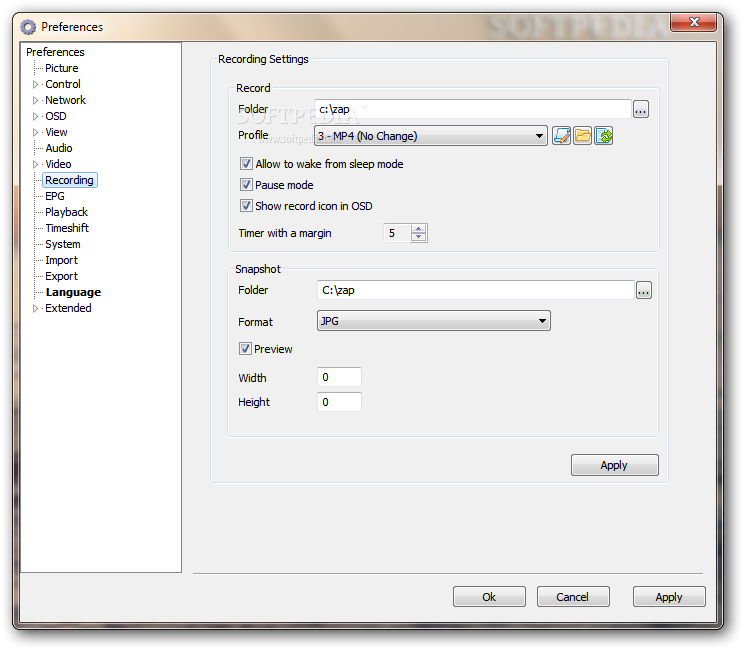Select Picture in the preferences tree

pyautogui.click(x=62, y=68)
